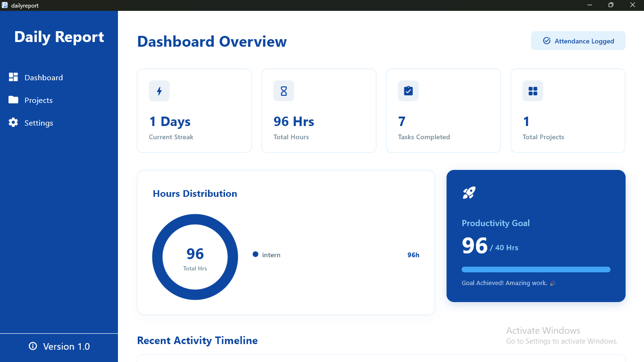
Task: Click the dailyreport app icon in title bar
Action: pos(5,5)
